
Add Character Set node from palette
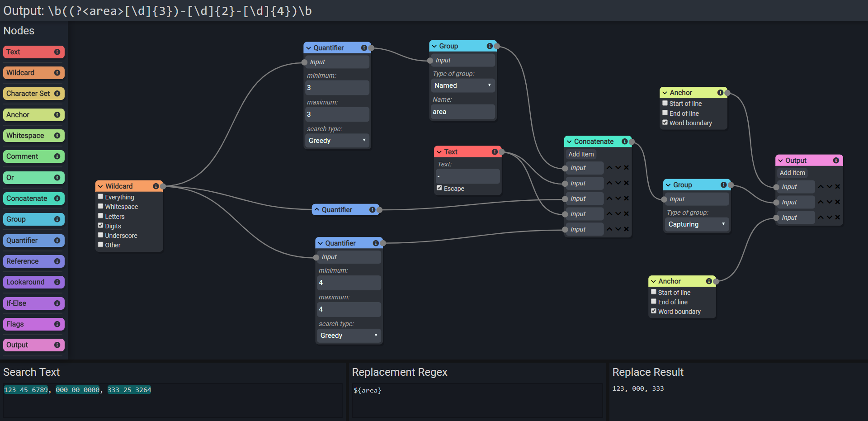(34, 94)
